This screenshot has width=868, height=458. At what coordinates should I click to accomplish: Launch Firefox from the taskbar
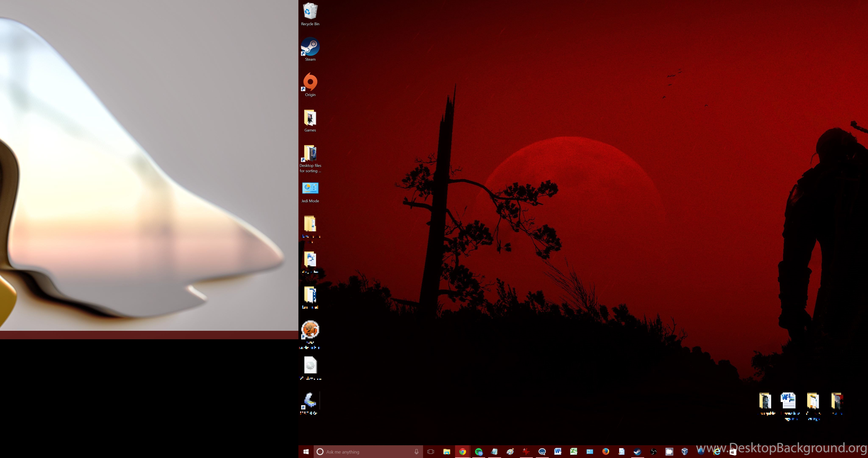click(605, 452)
